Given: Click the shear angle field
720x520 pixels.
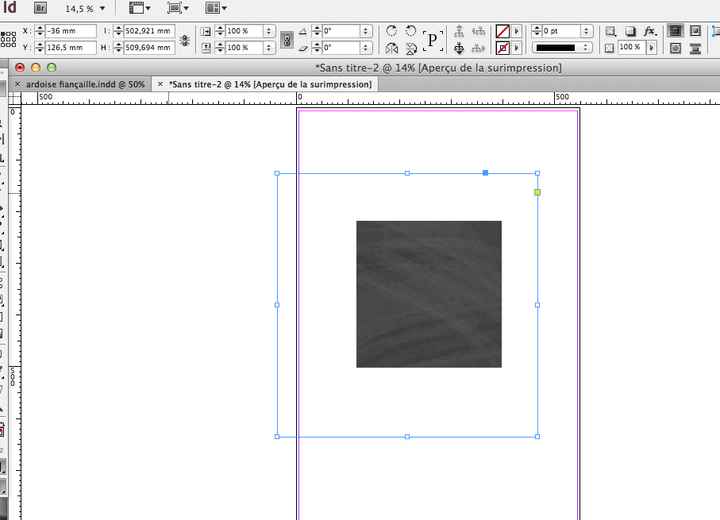Looking at the screenshot, I should 341,47.
